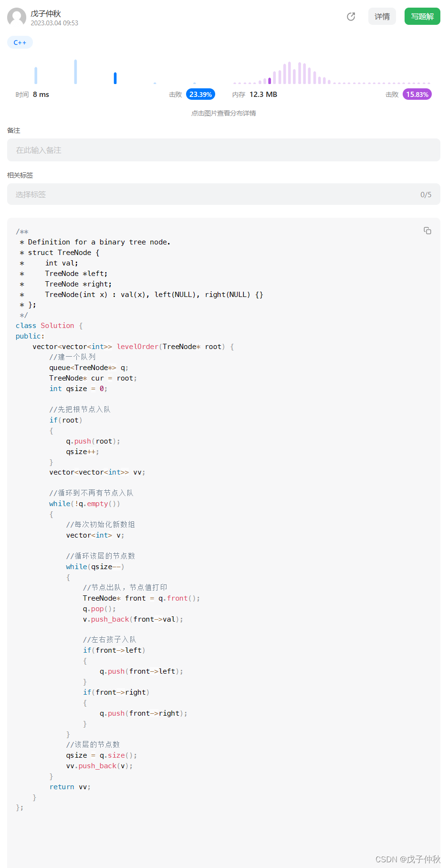Click the 15.83% memory beat badge
The width and height of the screenshot is (448, 868).
[417, 95]
